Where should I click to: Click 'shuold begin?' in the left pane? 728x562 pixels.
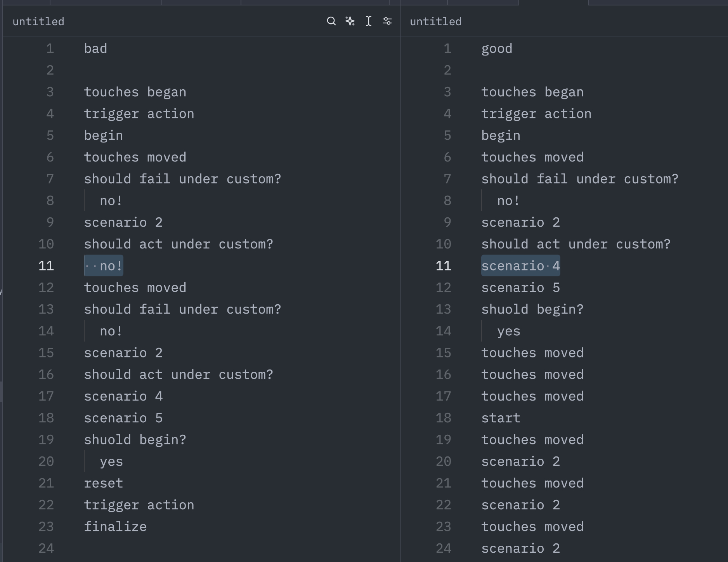(135, 440)
